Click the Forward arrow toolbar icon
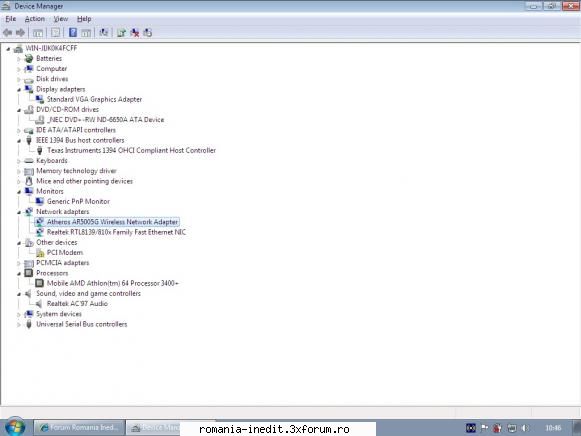 [x=20, y=33]
